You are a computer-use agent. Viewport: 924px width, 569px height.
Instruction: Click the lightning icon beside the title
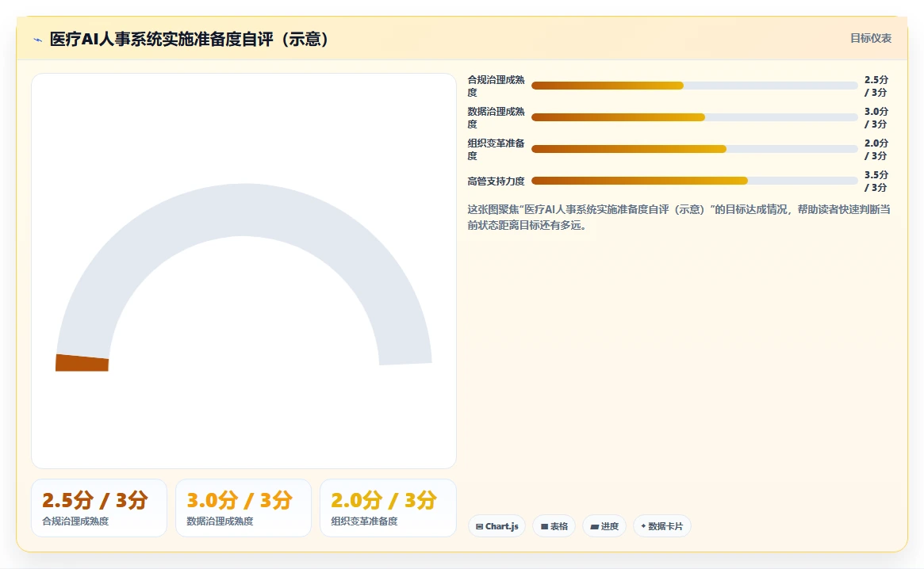38,40
